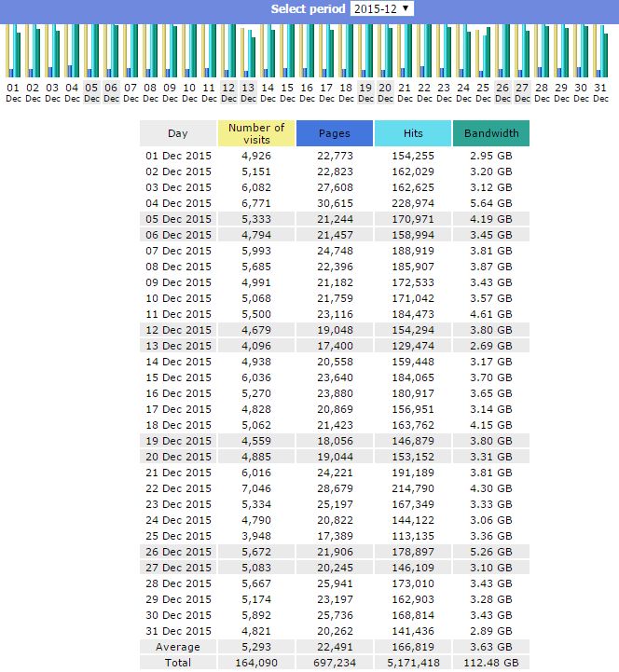Viewport: 619px width, 672px height.
Task: Click the 13 Dec label under the chart
Action: (x=248, y=92)
